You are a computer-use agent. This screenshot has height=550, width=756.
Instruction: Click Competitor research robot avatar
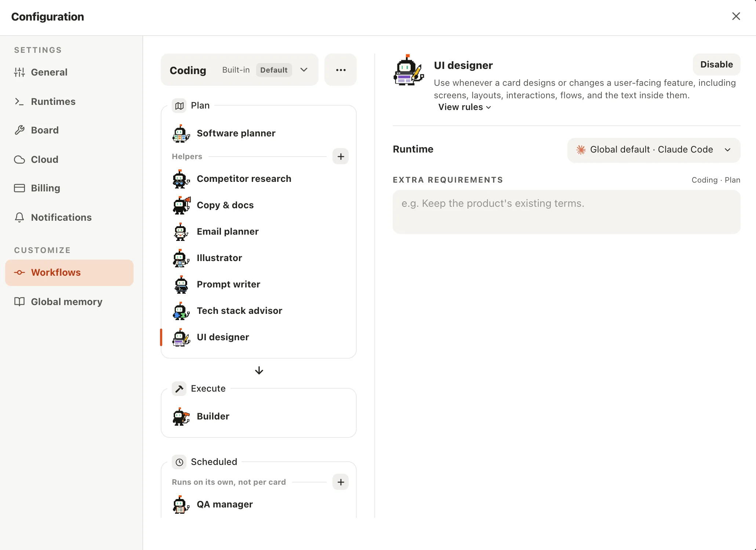(181, 179)
